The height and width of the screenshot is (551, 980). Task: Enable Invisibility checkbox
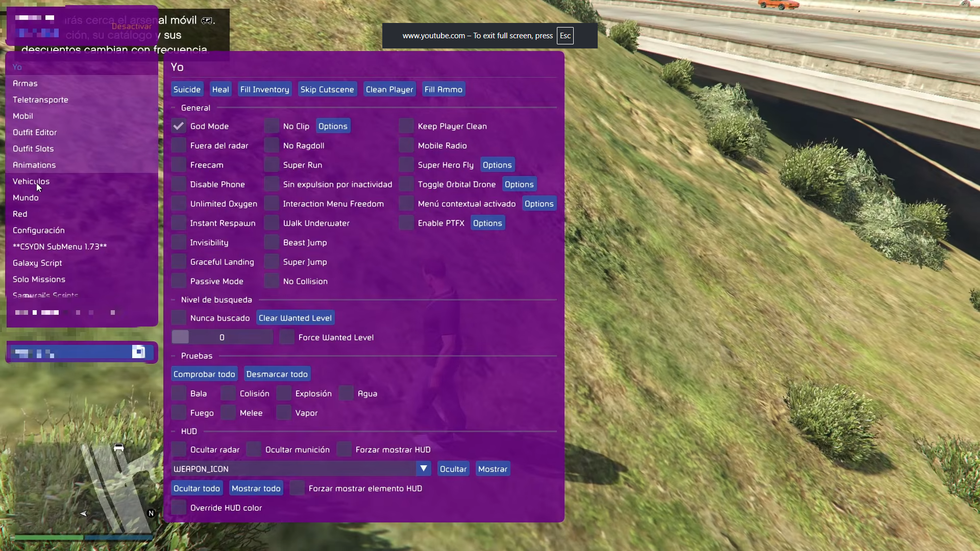click(x=179, y=242)
